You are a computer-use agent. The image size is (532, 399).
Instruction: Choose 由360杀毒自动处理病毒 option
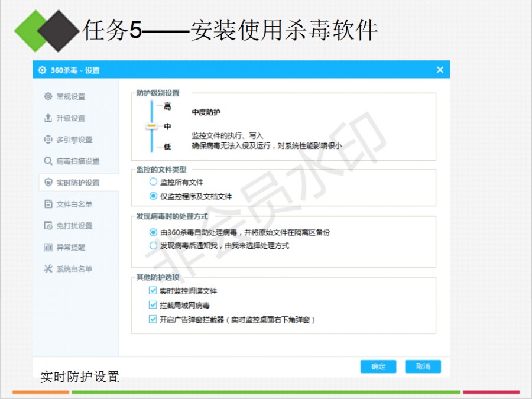pos(154,232)
